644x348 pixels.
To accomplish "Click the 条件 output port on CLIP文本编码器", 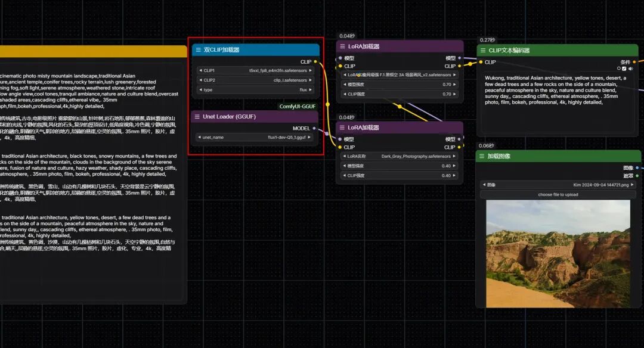I will 634,62.
